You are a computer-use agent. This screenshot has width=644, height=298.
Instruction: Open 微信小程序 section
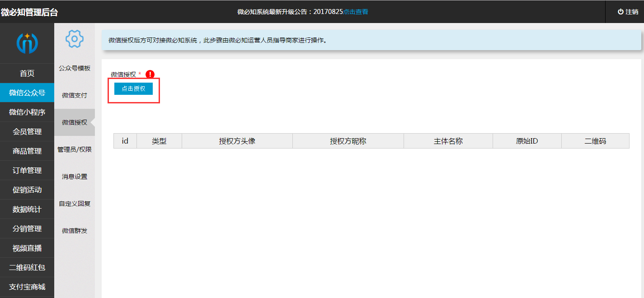27,112
